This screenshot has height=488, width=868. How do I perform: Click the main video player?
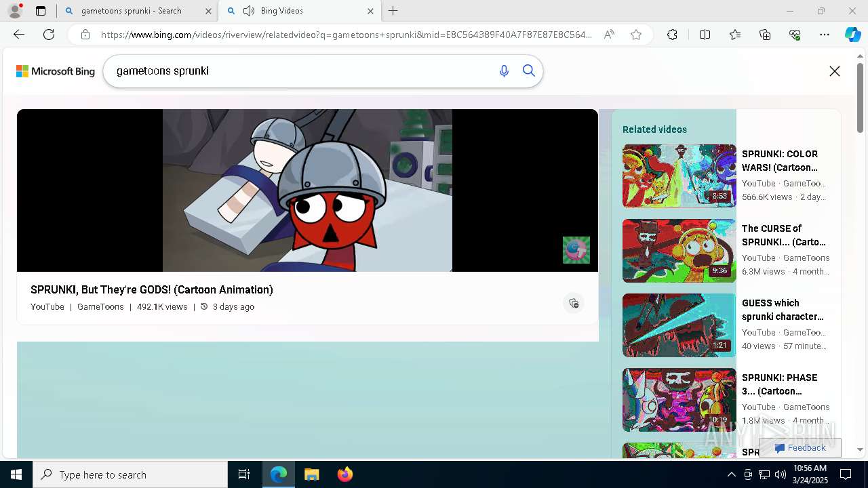[307, 190]
